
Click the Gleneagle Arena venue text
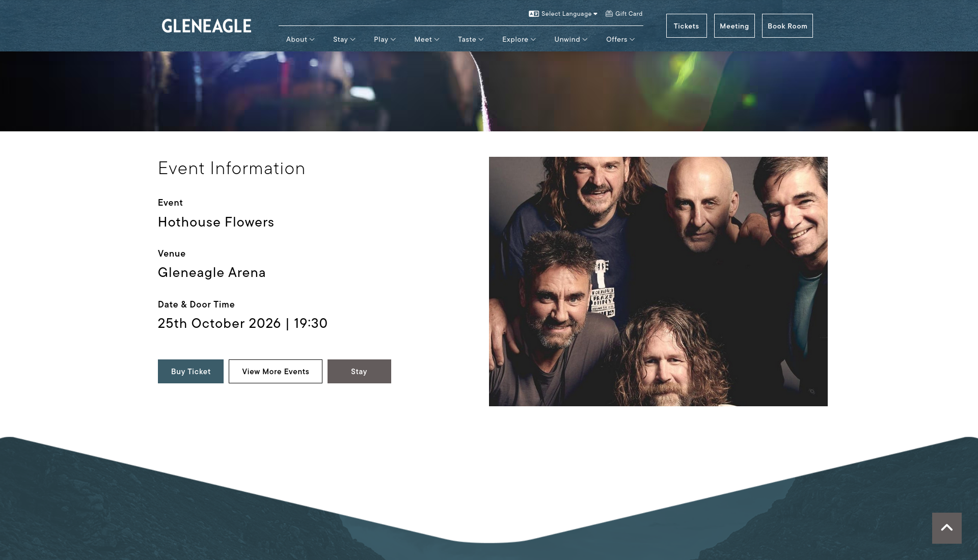[212, 273]
